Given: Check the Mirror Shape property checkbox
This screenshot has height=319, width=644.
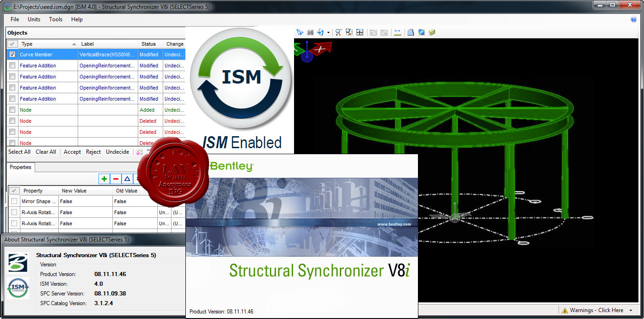Looking at the screenshot, I should (14, 201).
